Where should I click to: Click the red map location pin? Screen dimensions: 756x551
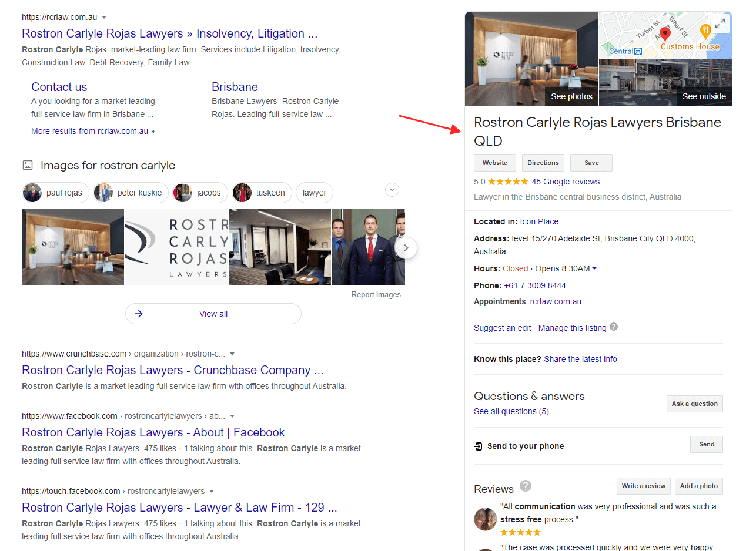tap(665, 33)
